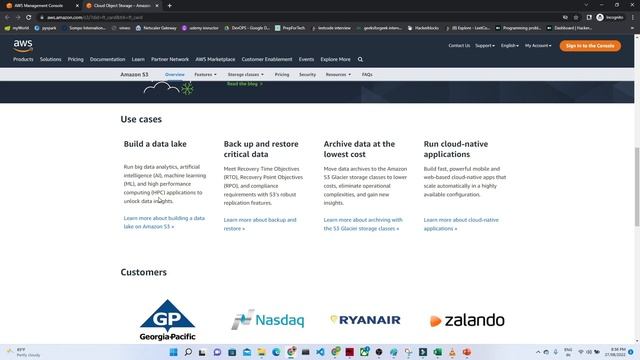Open the Chrome tab search chevron
Image resolution: width=640 pixels, height=360 pixels.
pyautogui.click(x=586, y=5)
